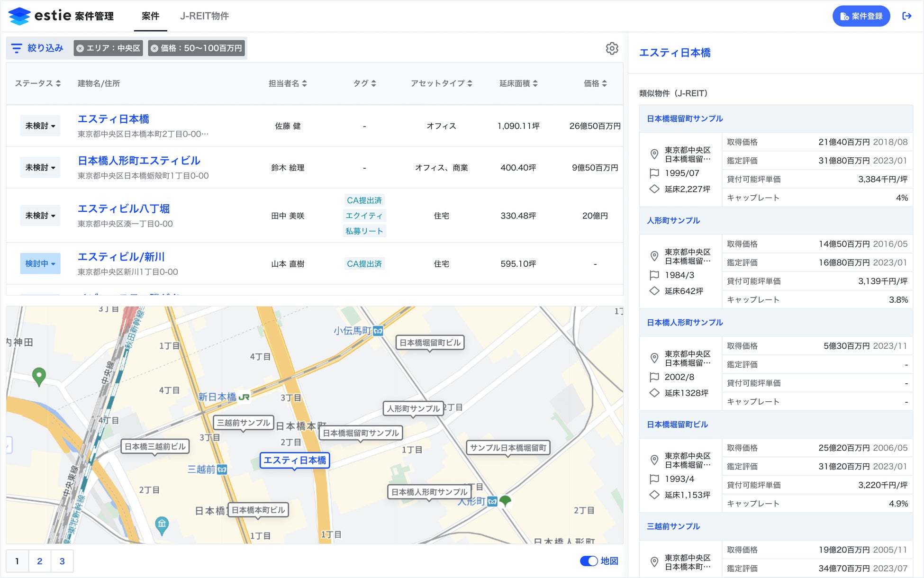Open the table settings gear icon

[x=612, y=48]
